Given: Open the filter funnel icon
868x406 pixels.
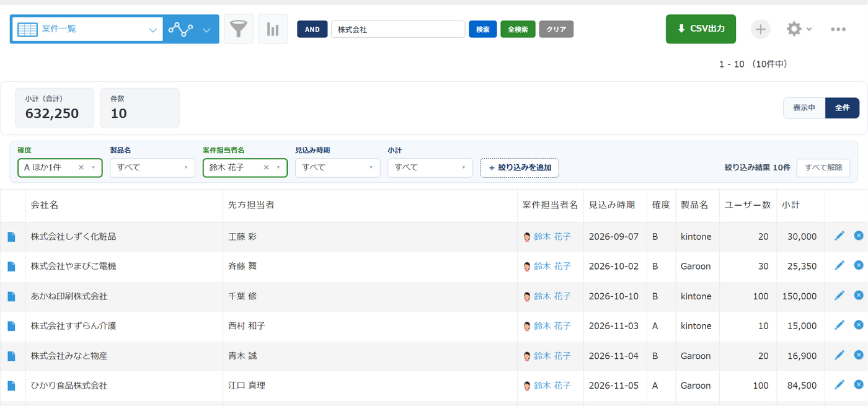Looking at the screenshot, I should [238, 29].
